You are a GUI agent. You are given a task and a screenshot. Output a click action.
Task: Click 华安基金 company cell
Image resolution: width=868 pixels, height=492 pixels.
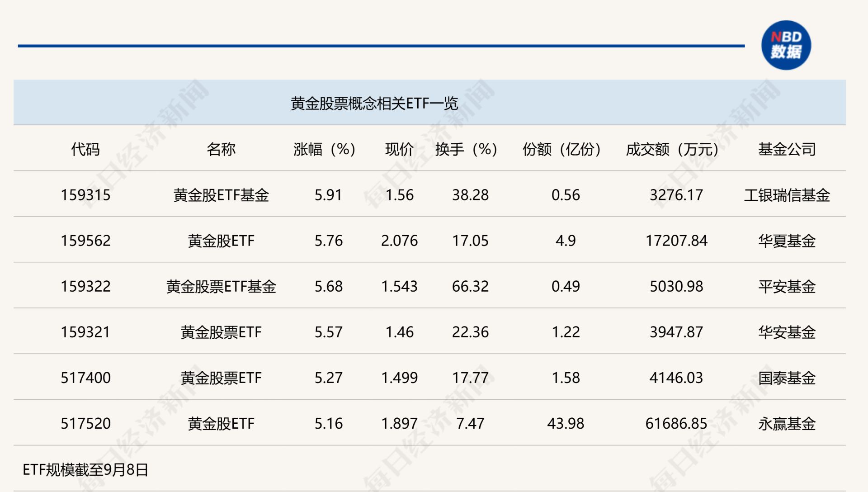click(x=787, y=332)
